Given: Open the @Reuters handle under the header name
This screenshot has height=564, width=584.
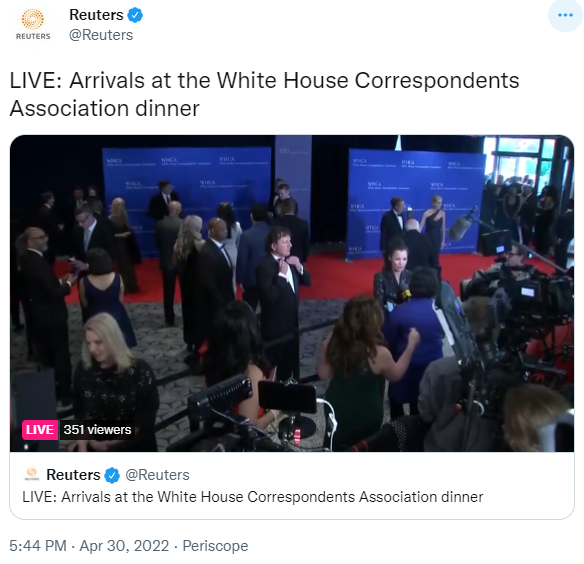Looking at the screenshot, I should [101, 35].
